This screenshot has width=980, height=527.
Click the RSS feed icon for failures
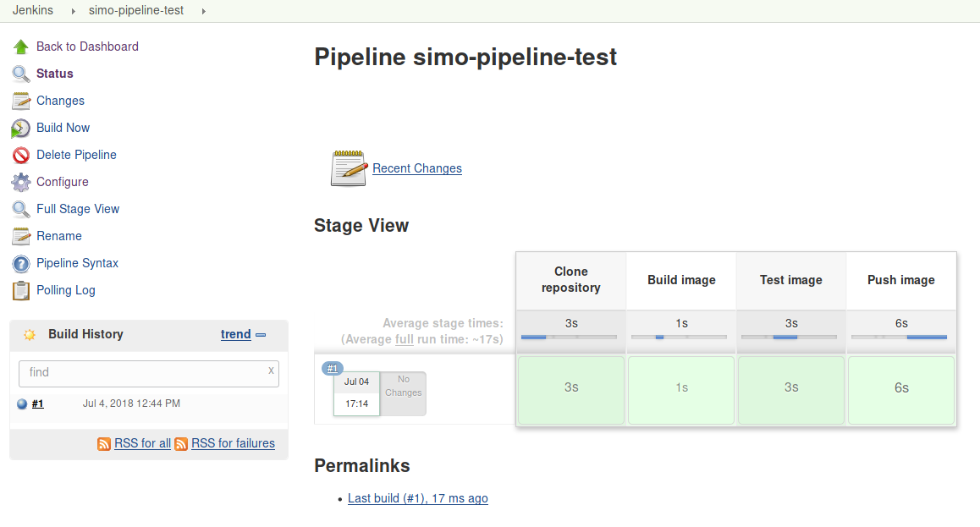[x=181, y=444]
